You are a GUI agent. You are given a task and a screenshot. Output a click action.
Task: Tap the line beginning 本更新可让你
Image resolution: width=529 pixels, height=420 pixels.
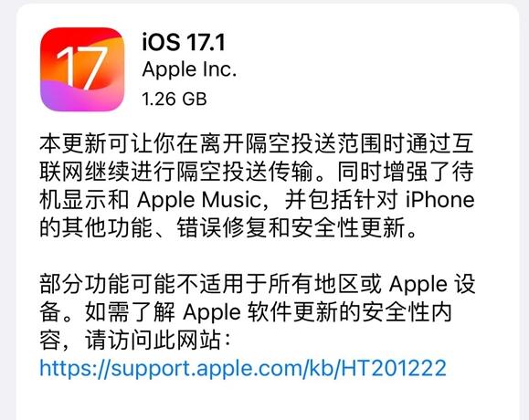click(x=257, y=143)
